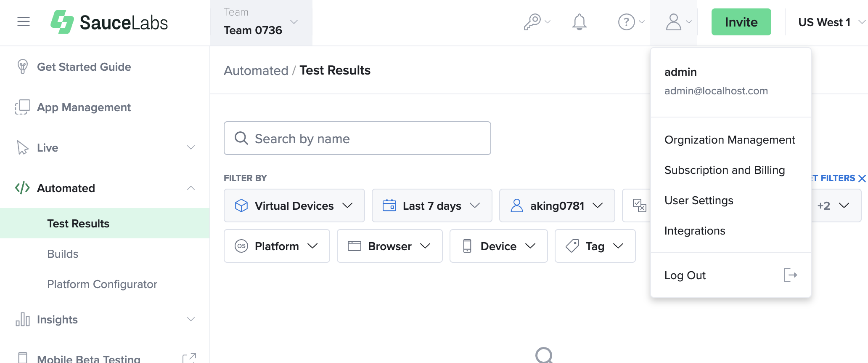Toggle the Tag filter
868x363 pixels.
594,246
